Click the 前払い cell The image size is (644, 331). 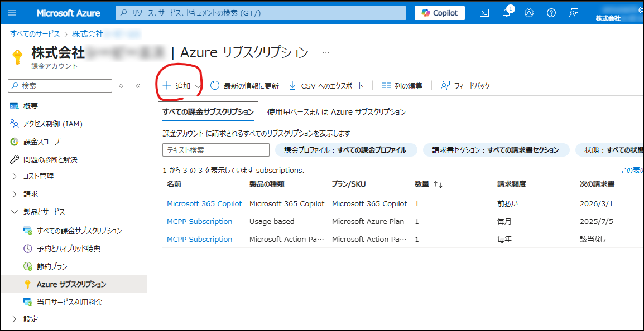[x=507, y=203]
